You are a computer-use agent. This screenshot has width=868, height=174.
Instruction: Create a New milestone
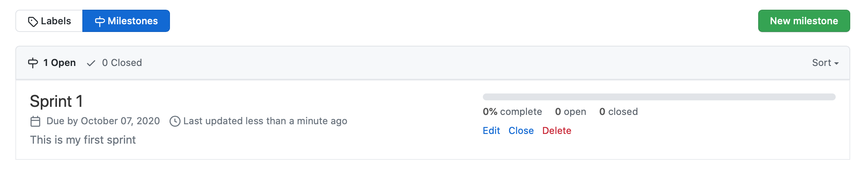[804, 21]
